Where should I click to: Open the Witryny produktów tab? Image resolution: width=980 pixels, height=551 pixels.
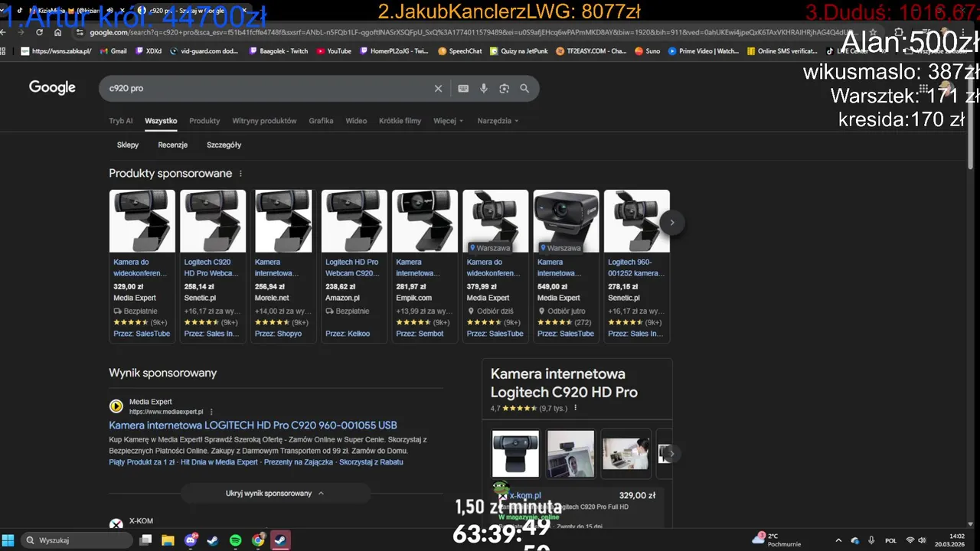coord(264,121)
